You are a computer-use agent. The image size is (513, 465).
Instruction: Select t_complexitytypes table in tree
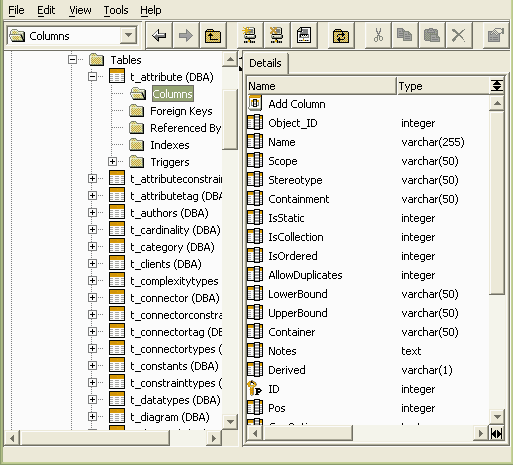click(x=174, y=281)
